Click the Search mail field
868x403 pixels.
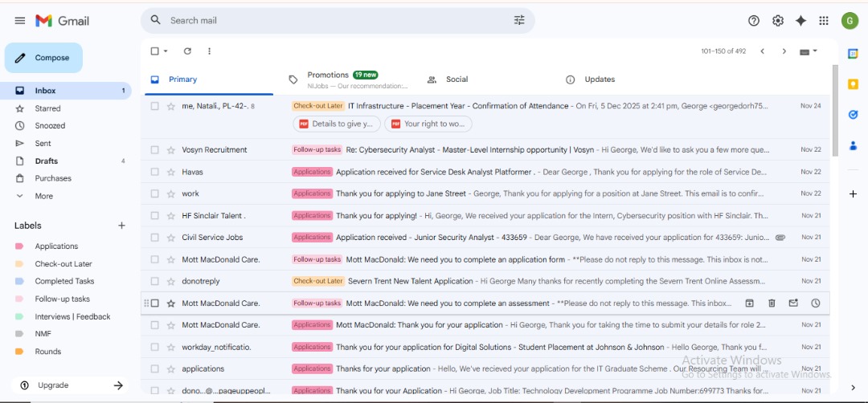pyautogui.click(x=338, y=20)
